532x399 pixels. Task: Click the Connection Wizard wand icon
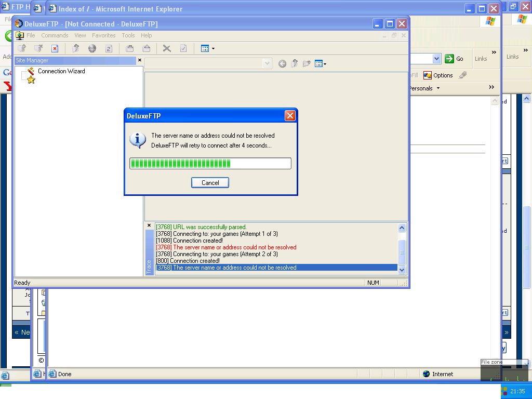coord(31,71)
